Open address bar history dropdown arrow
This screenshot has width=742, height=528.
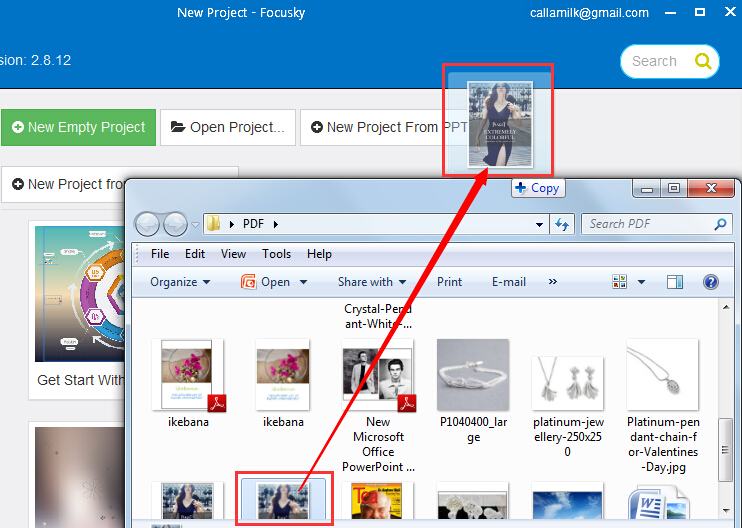[539, 225]
